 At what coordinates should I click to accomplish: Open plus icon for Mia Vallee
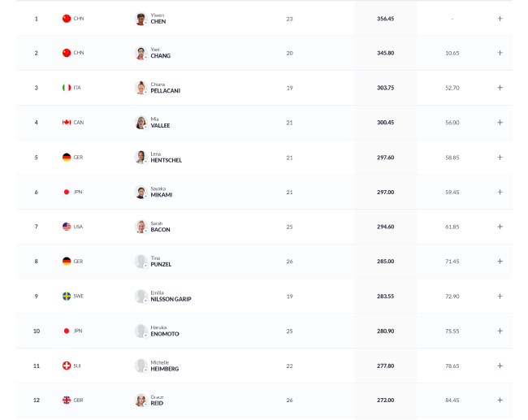(500, 122)
